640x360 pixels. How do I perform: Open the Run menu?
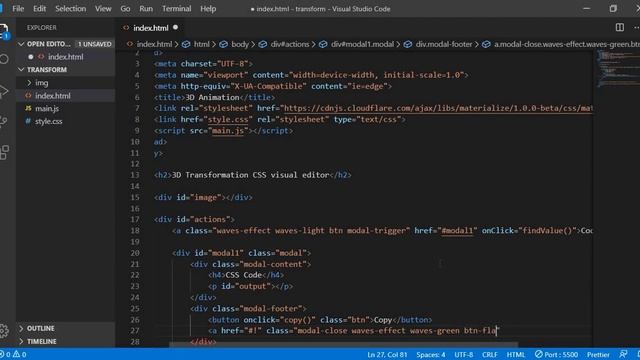click(x=146, y=9)
